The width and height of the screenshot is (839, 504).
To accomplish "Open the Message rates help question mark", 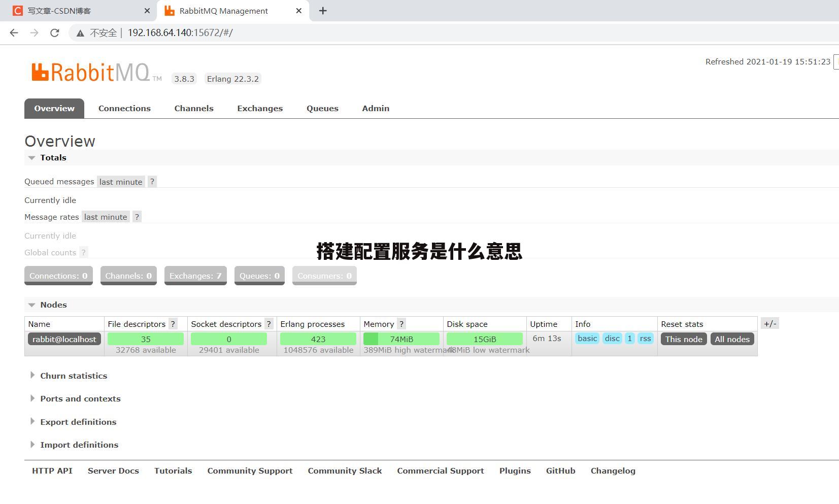I will tap(137, 217).
